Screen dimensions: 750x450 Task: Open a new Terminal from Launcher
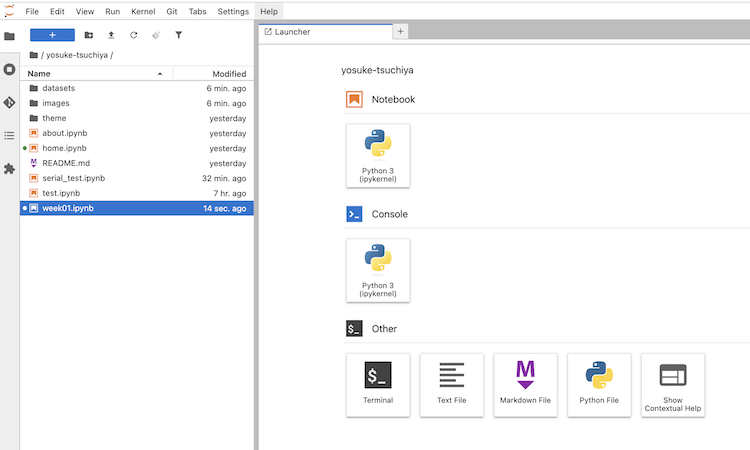click(377, 384)
